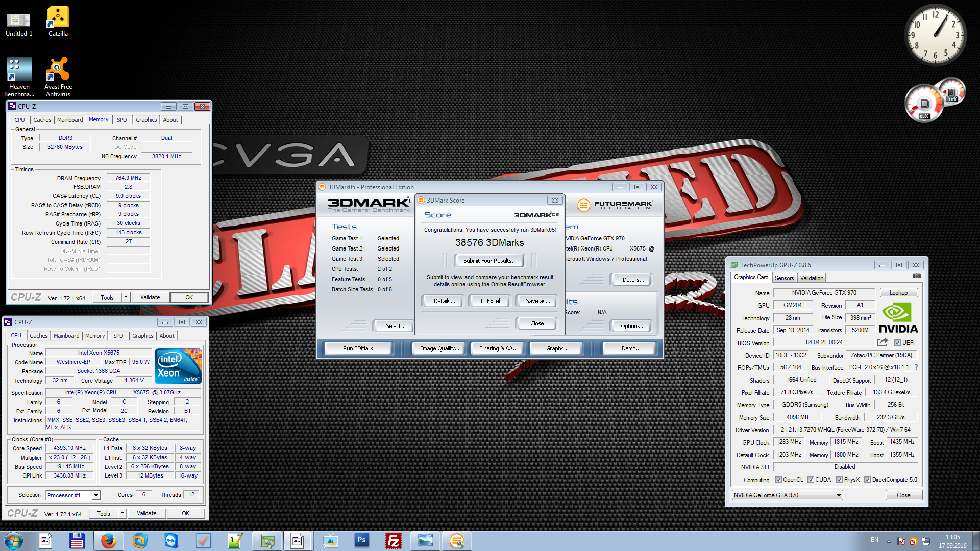Viewport: 980px width, 551px height.
Task: Show hidden tray icons arrow
Action: coord(889,541)
